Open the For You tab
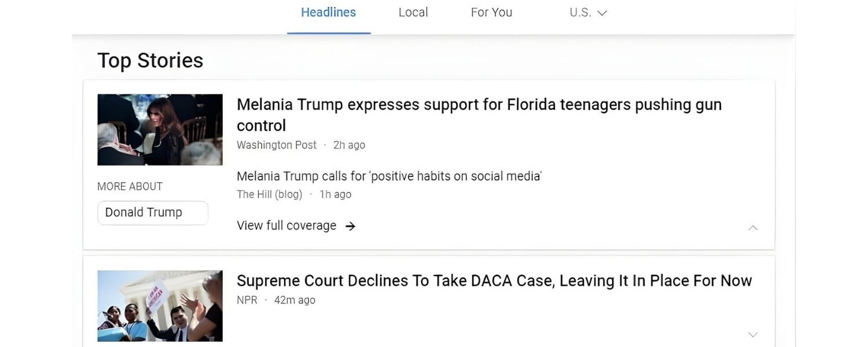This screenshot has width=868, height=347. (491, 12)
